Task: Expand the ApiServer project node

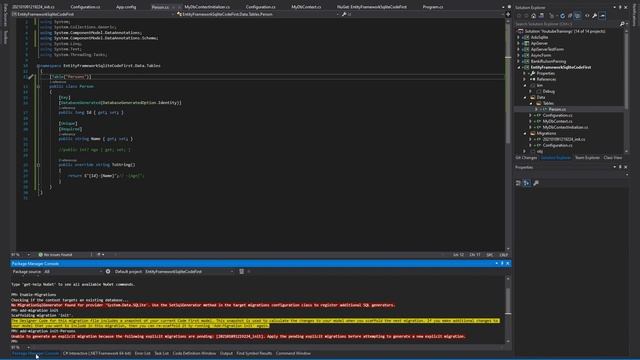Action: (519, 43)
